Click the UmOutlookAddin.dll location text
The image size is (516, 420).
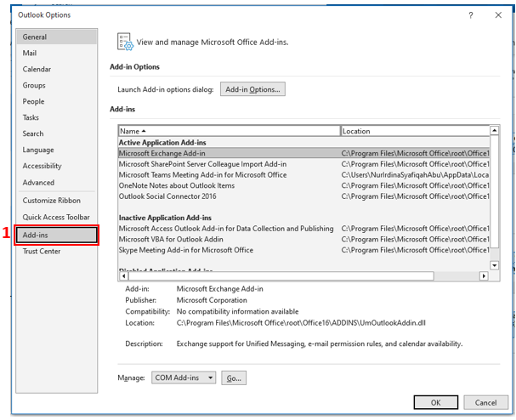pos(301,323)
